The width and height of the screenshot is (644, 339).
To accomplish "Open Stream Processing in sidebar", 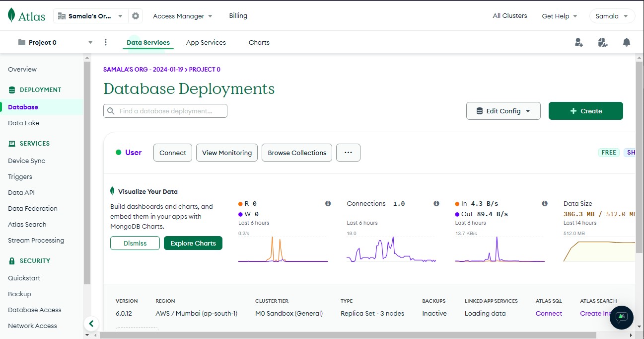I will point(36,241).
